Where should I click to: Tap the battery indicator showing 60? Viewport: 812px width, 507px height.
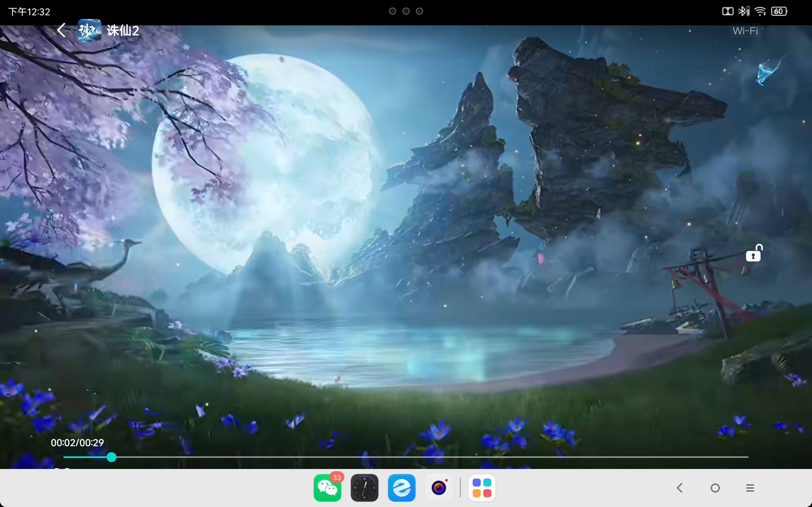click(x=779, y=11)
